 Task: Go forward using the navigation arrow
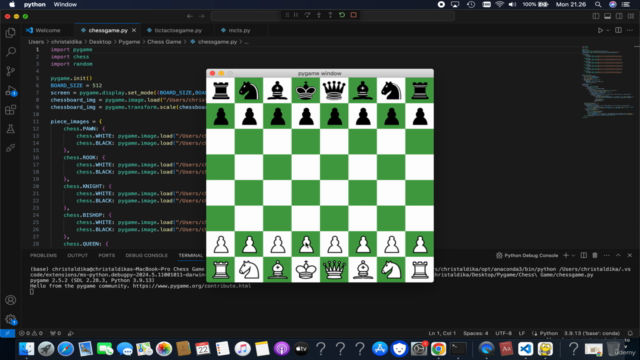click(x=202, y=16)
